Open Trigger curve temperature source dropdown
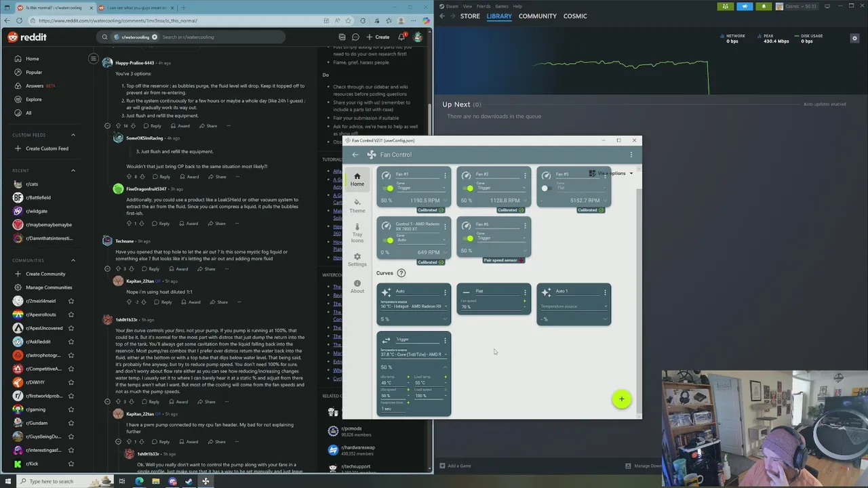Screen dimensions: 868x488 (x=413, y=354)
